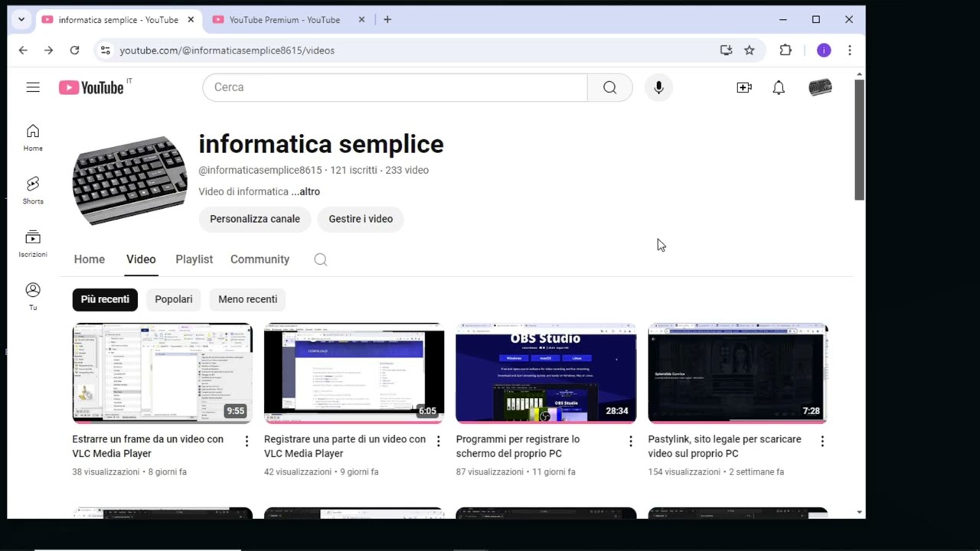
Task: Sort videos by Meno recenti
Action: pyautogui.click(x=248, y=299)
